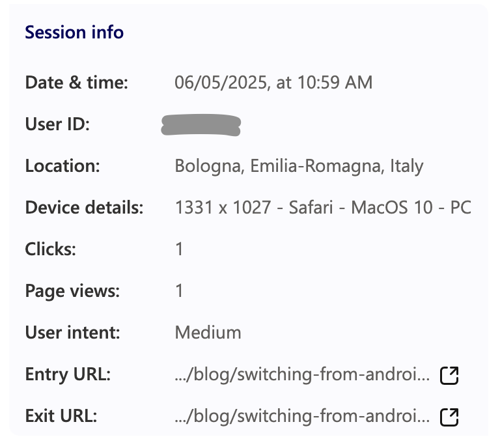Click the Clicks count value
This screenshot has width=500, height=448.
[x=179, y=249]
